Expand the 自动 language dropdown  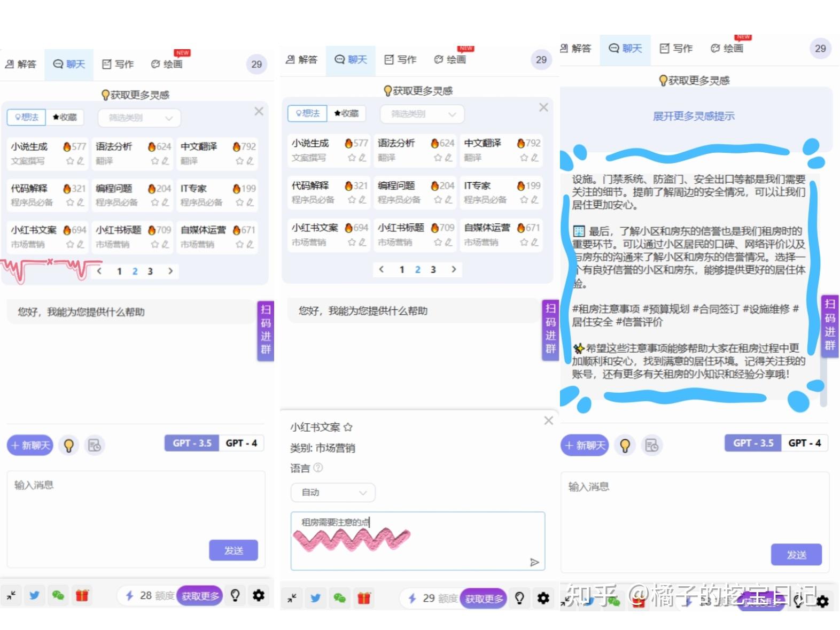click(333, 492)
